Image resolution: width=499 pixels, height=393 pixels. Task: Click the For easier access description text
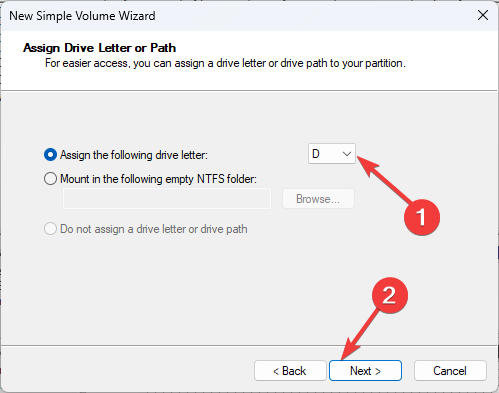[x=225, y=63]
